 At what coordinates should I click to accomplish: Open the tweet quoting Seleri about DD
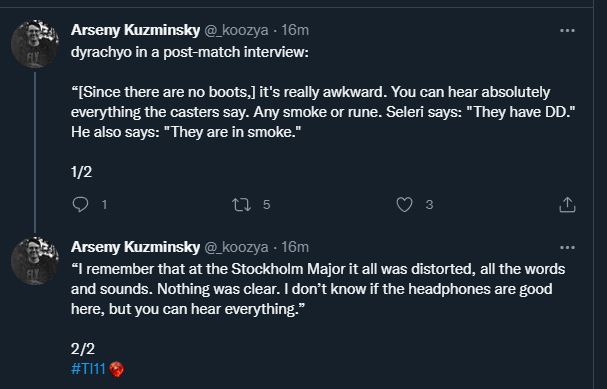(323, 112)
